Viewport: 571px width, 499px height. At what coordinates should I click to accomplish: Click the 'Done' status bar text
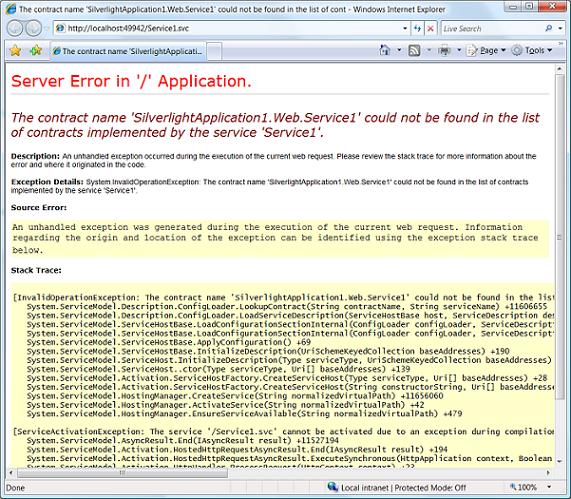pos(15,488)
